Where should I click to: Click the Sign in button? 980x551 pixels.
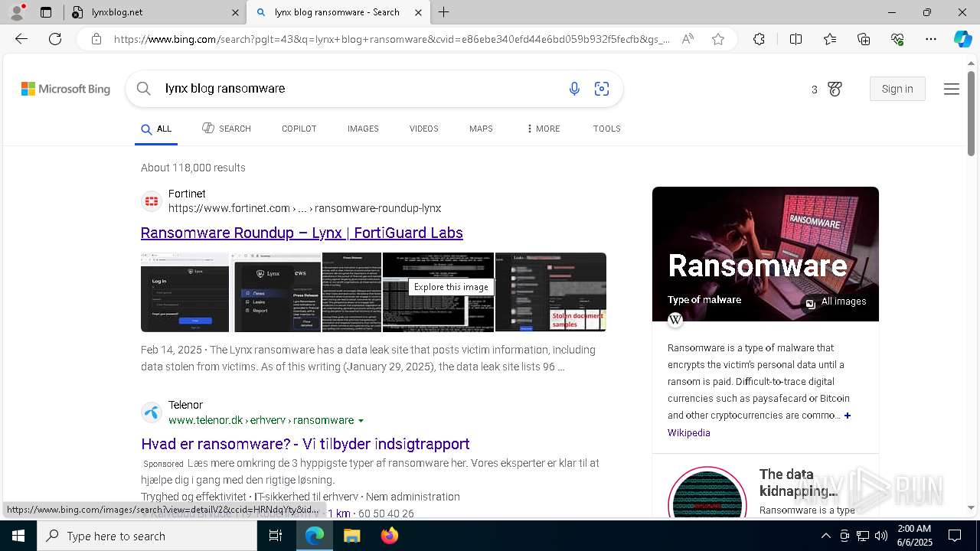897,89
